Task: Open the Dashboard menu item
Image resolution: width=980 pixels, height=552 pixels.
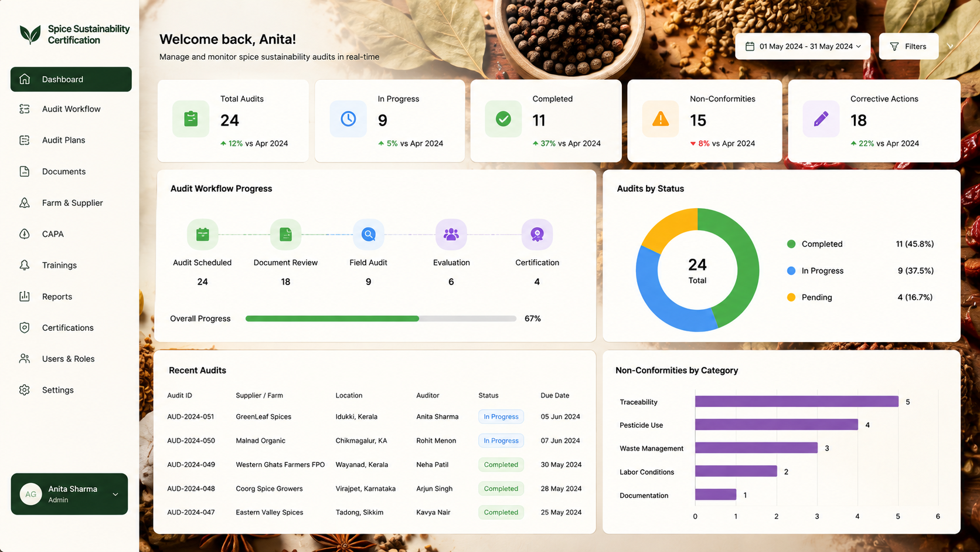Action: point(71,79)
